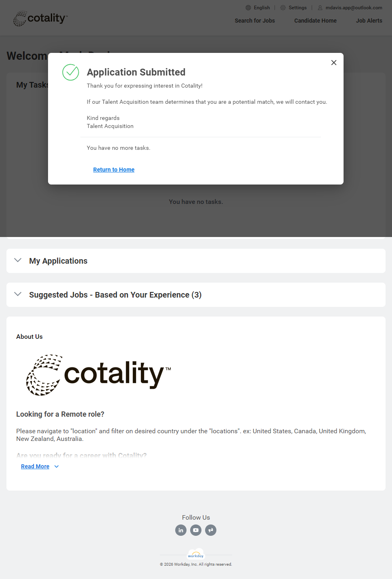Open the Glassdoor social icon
Screen dimensions: 392x579
click(x=211, y=530)
